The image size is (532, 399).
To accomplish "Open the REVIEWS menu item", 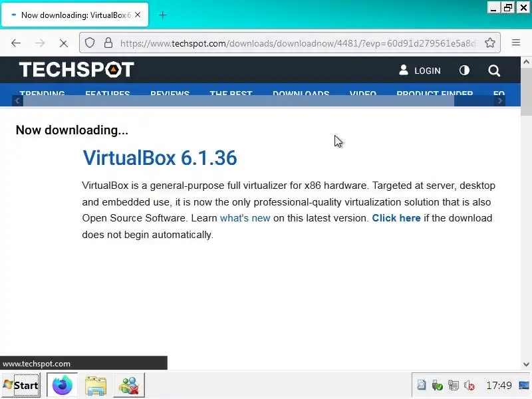I will [170, 92].
